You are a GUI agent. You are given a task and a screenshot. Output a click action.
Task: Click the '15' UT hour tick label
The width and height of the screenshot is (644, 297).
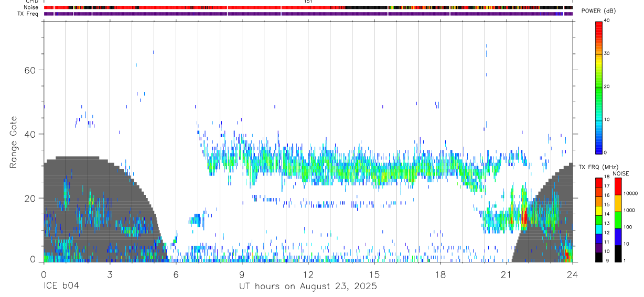coord(374,274)
